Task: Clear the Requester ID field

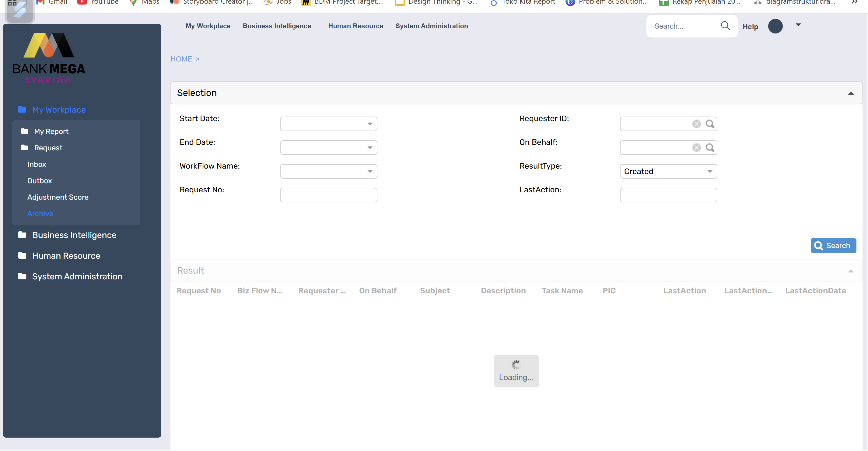Action: click(x=696, y=124)
